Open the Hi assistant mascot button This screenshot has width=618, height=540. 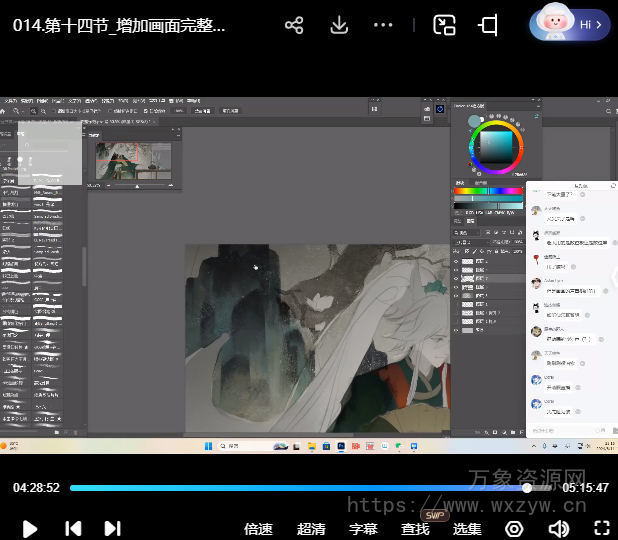(569, 25)
